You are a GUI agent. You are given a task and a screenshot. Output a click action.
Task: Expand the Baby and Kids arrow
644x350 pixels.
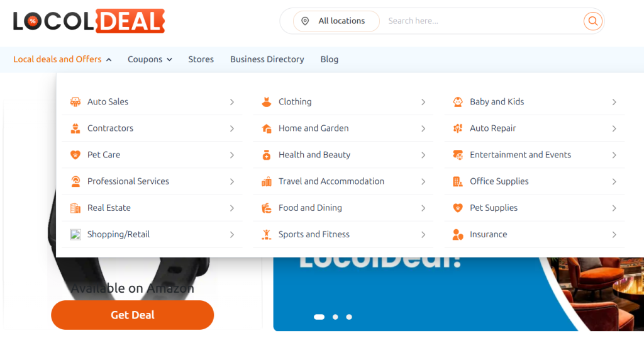pyautogui.click(x=614, y=102)
